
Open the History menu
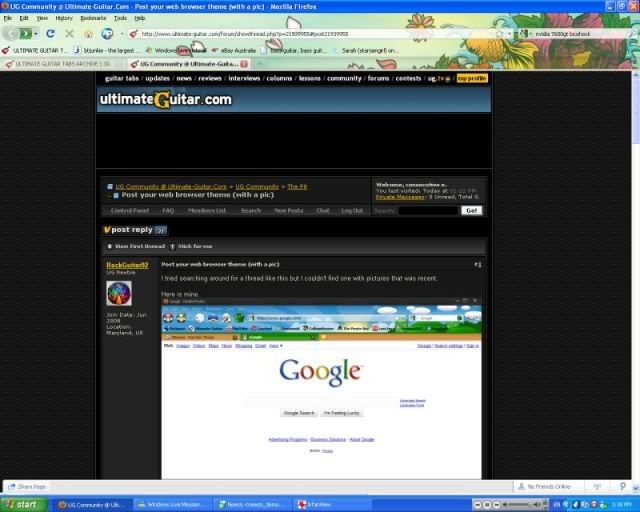[x=64, y=18]
